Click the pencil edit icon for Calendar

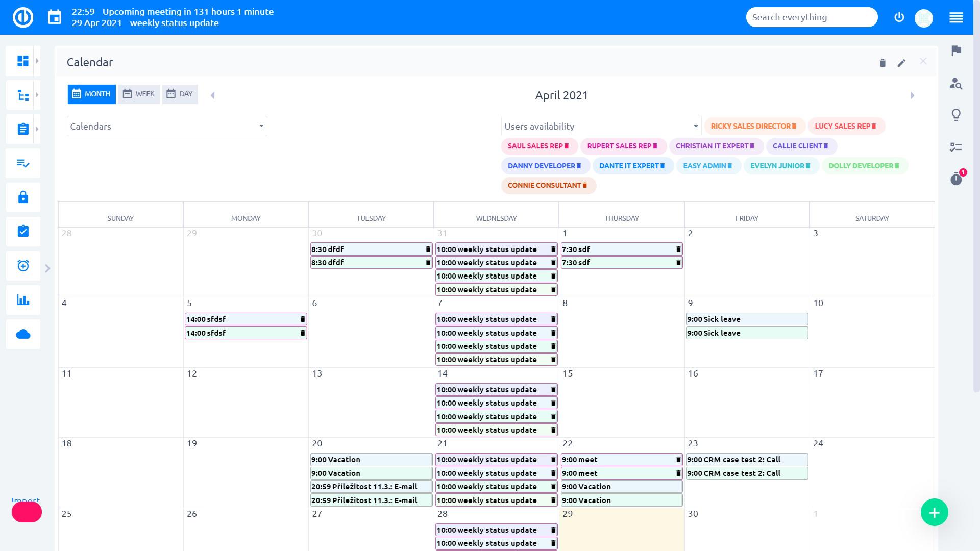tap(901, 63)
